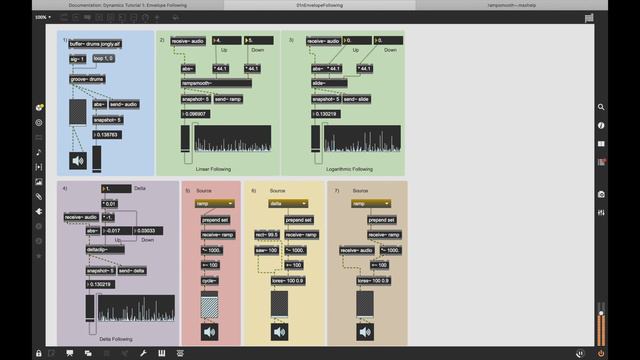Click the Linear Following waveform display

(x=233, y=138)
